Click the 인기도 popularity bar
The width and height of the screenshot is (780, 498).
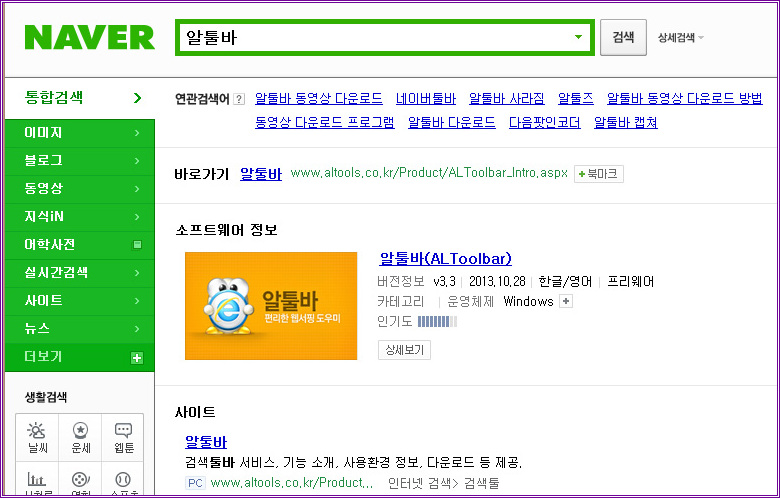click(437, 322)
